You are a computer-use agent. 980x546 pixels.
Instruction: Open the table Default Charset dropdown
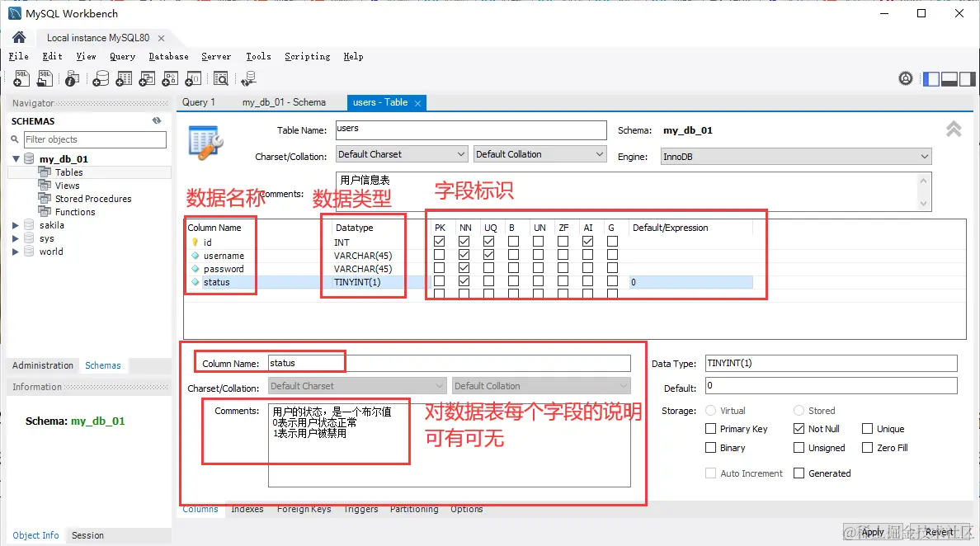coord(402,154)
